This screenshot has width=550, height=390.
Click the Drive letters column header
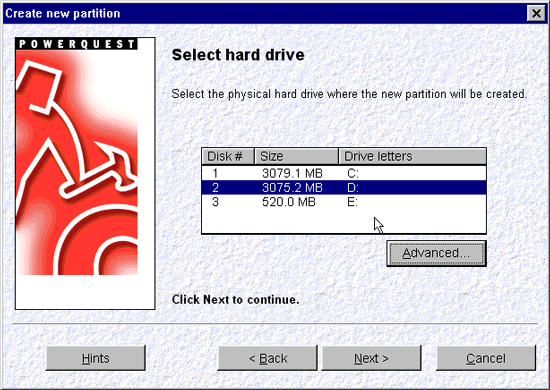[412, 156]
